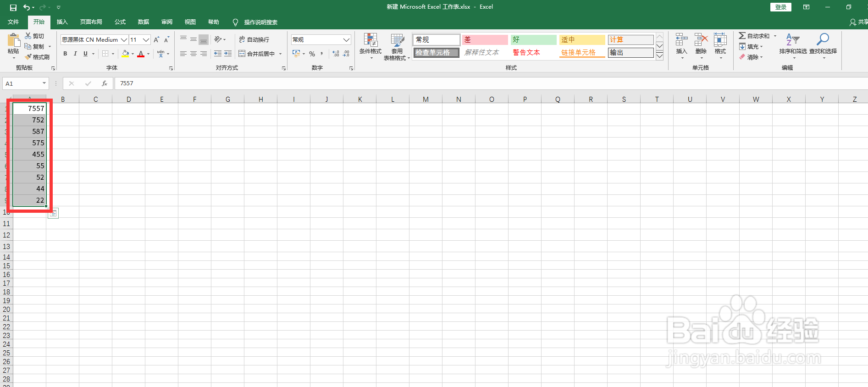This screenshot has height=387, width=868.
Task: Click the comma style icon
Action: pyautogui.click(x=322, y=54)
